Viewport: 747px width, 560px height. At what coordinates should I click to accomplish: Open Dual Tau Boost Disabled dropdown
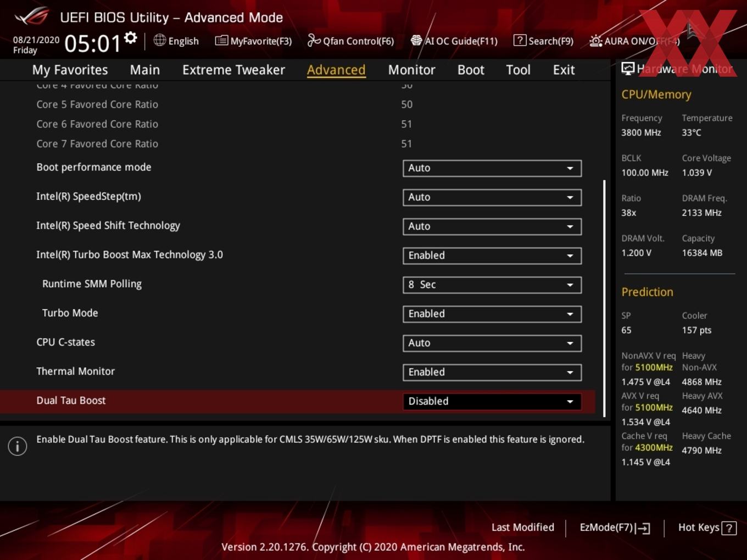[492, 401]
